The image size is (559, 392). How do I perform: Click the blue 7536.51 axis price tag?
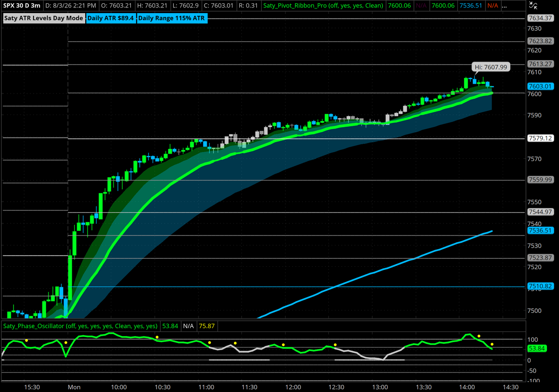540,230
